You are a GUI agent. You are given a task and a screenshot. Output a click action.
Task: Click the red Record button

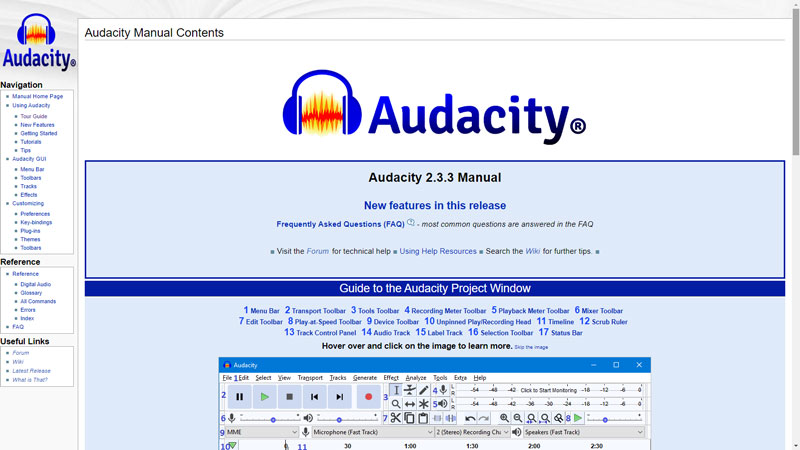point(368,397)
